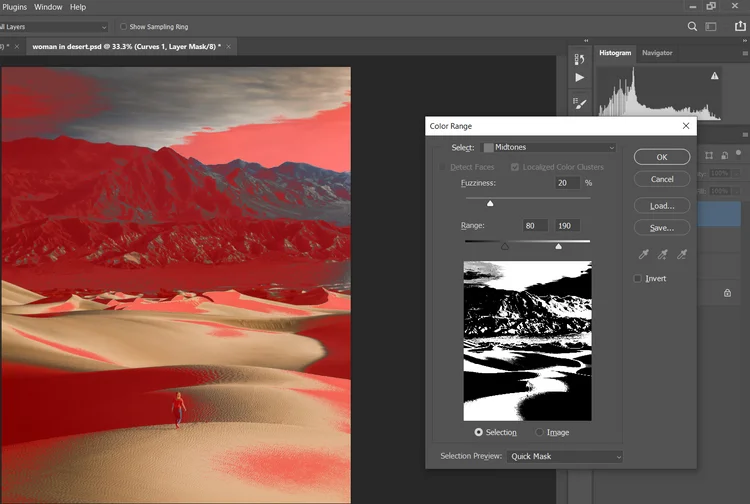Open the Window menu
Viewport: 750px width, 504px height.
48,7
